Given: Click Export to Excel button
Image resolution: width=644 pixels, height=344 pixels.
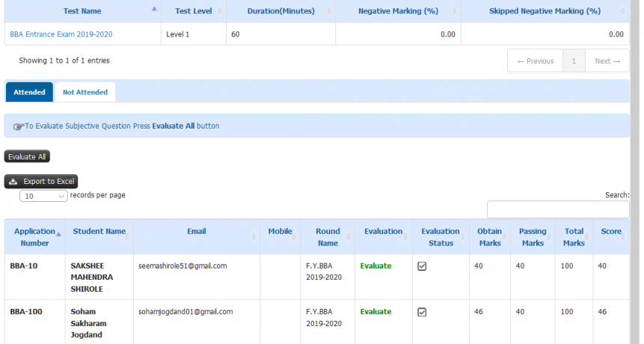Looking at the screenshot, I should point(41,181).
